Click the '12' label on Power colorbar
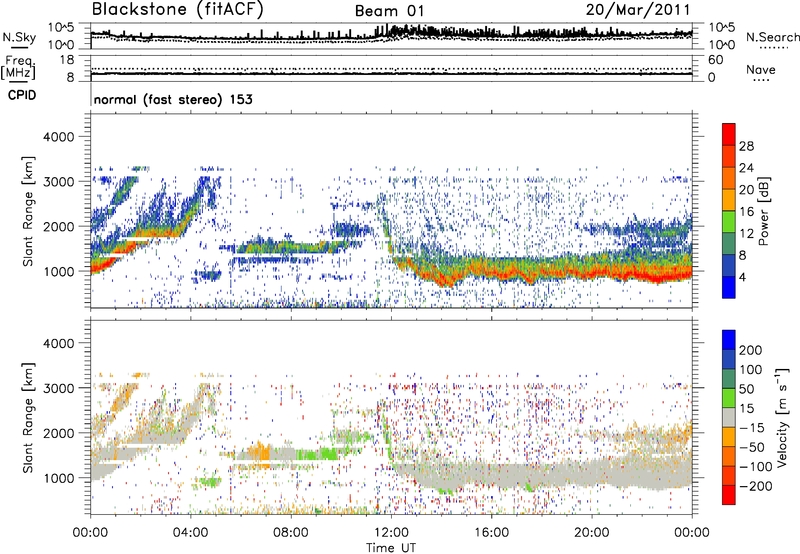This screenshot has height=554, width=800. 746,234
